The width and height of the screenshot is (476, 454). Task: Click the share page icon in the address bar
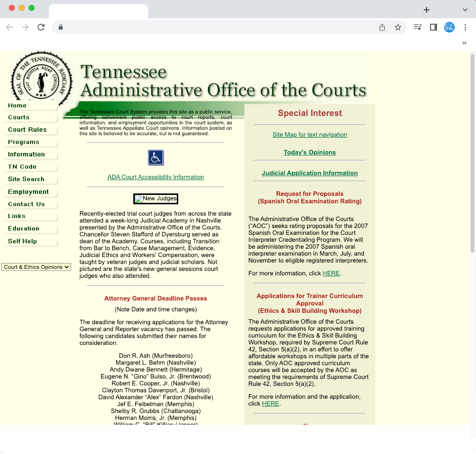tap(382, 27)
